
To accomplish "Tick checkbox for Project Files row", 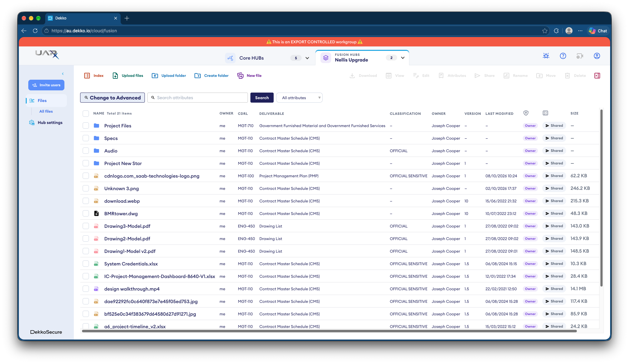I will tap(86, 126).
